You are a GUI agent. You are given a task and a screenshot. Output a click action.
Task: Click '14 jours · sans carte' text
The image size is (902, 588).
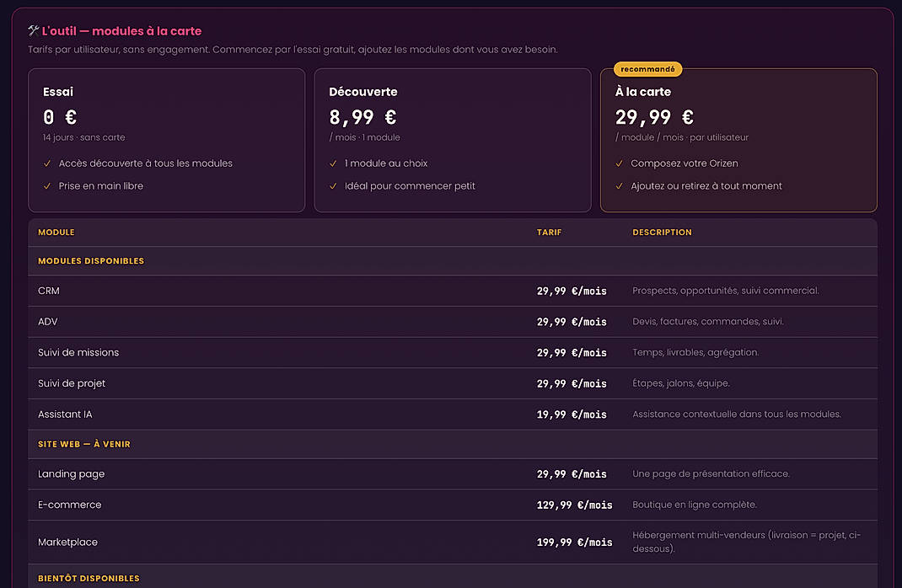84,137
